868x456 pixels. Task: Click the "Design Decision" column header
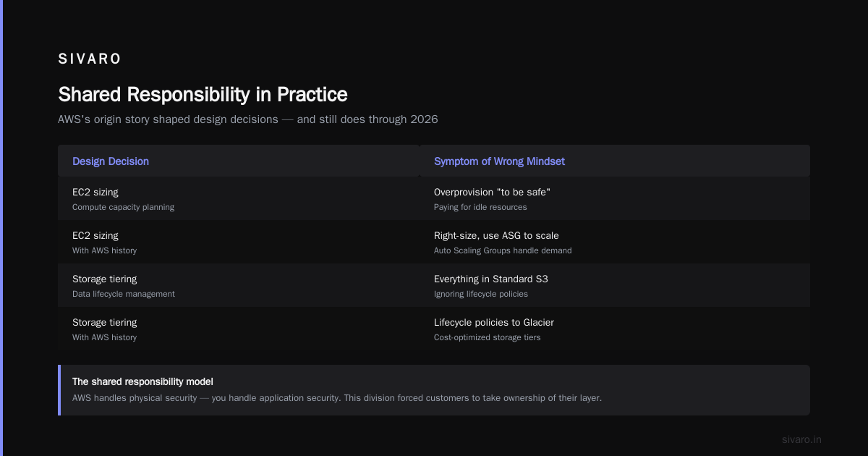[x=111, y=161]
